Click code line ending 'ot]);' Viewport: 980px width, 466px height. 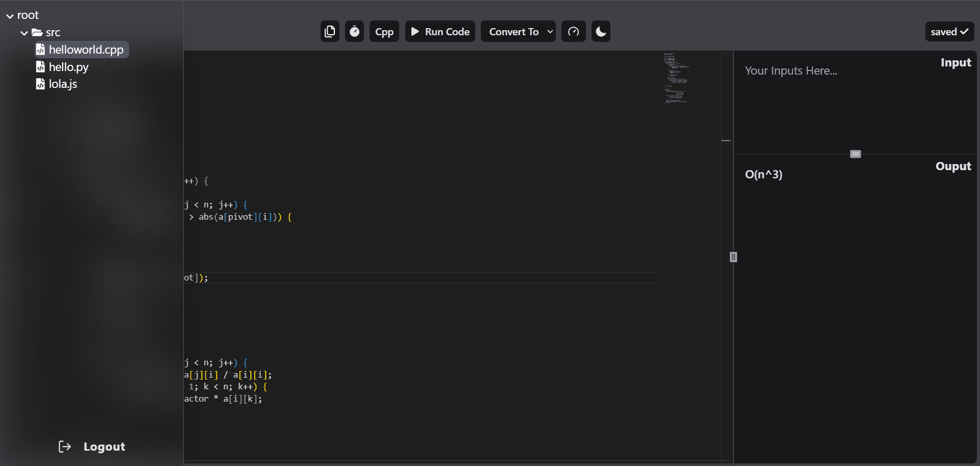[x=196, y=278]
